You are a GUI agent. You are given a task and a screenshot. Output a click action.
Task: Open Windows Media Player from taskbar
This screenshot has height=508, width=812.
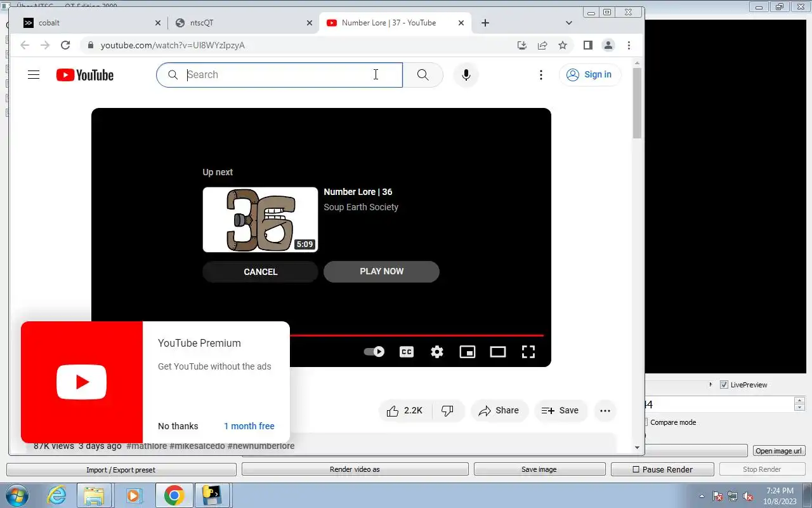(133, 495)
